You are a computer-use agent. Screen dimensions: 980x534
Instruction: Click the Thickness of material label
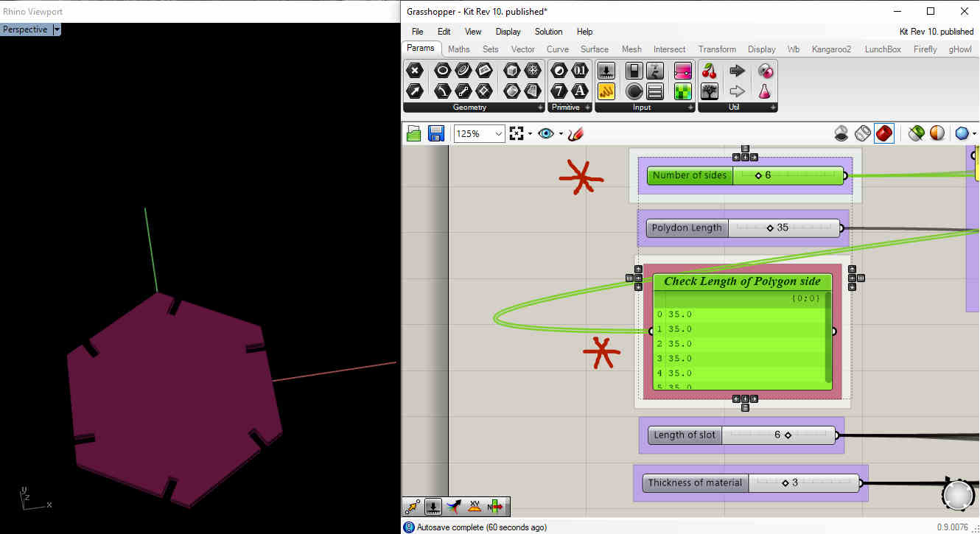point(695,483)
